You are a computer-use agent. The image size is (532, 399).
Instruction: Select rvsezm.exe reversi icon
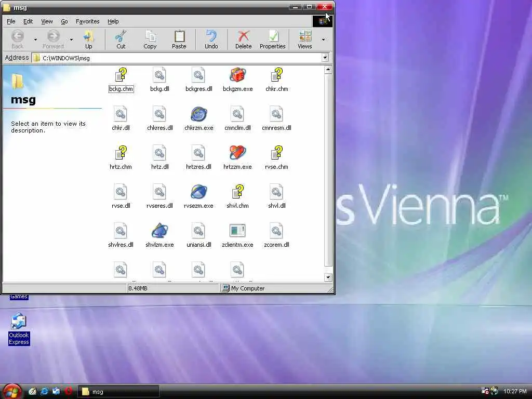(x=198, y=192)
